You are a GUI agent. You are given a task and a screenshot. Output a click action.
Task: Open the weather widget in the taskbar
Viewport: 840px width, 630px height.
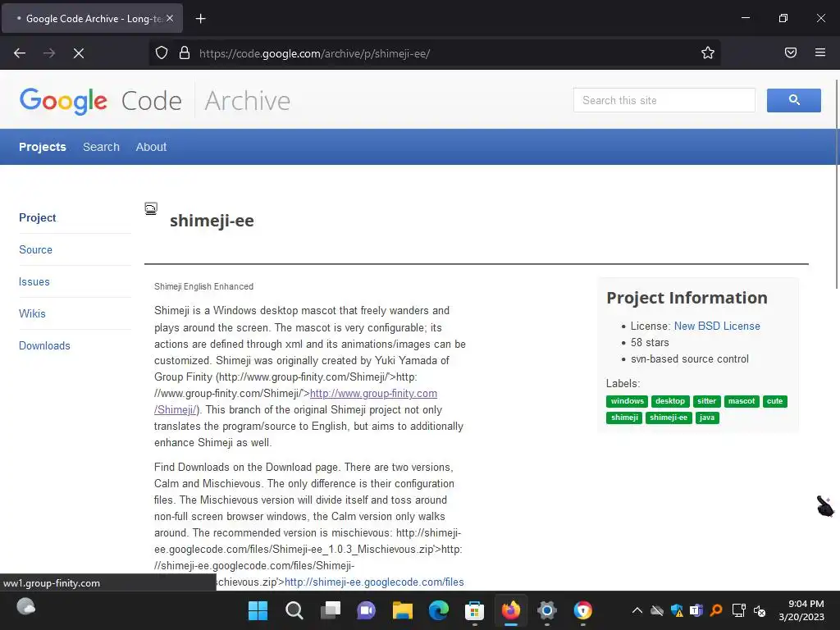click(x=25, y=607)
